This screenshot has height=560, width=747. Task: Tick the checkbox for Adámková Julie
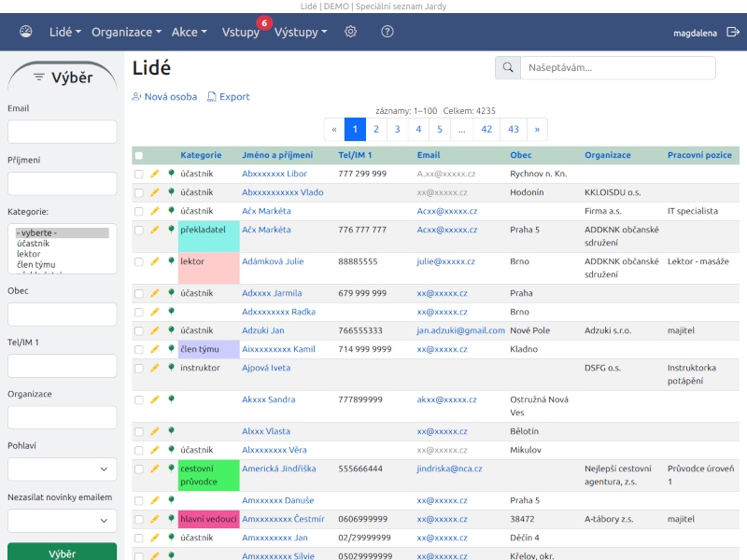pos(138,262)
